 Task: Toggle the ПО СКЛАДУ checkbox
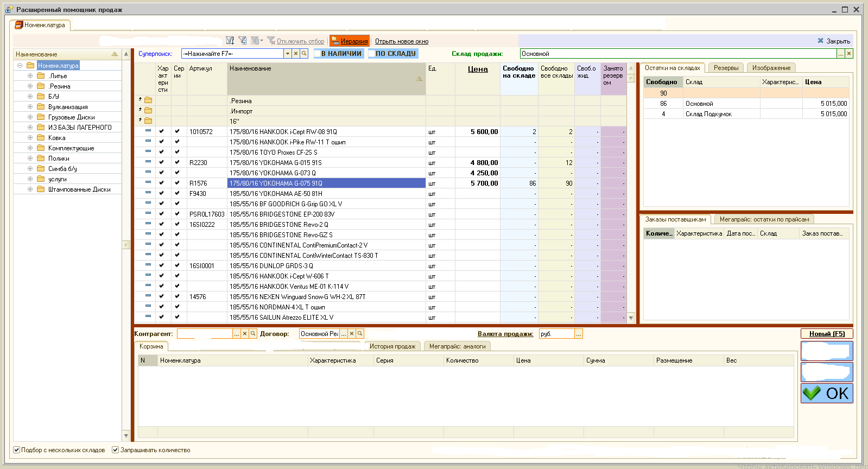tap(372, 54)
